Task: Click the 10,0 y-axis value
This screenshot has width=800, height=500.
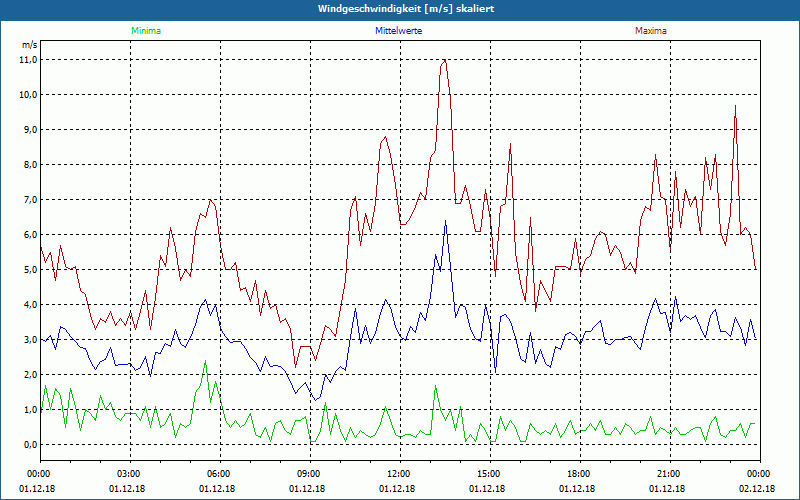Action: [x=29, y=95]
